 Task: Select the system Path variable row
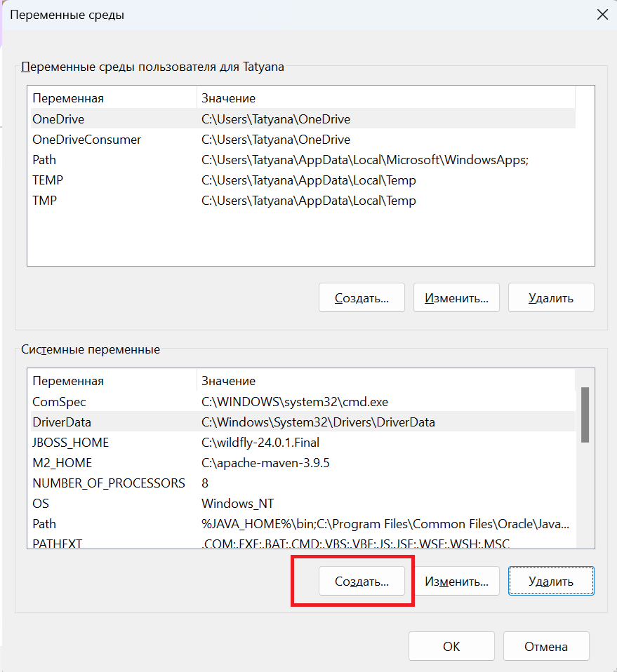coord(44,524)
